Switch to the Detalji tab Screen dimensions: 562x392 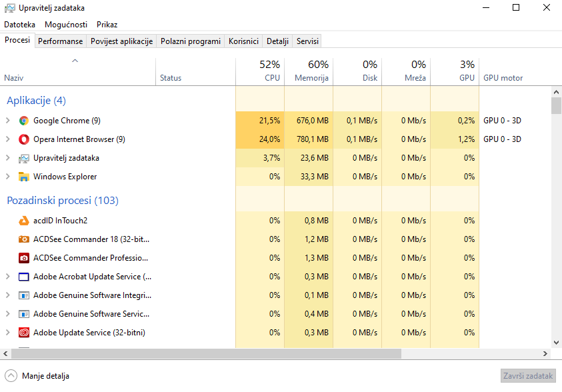tap(277, 41)
